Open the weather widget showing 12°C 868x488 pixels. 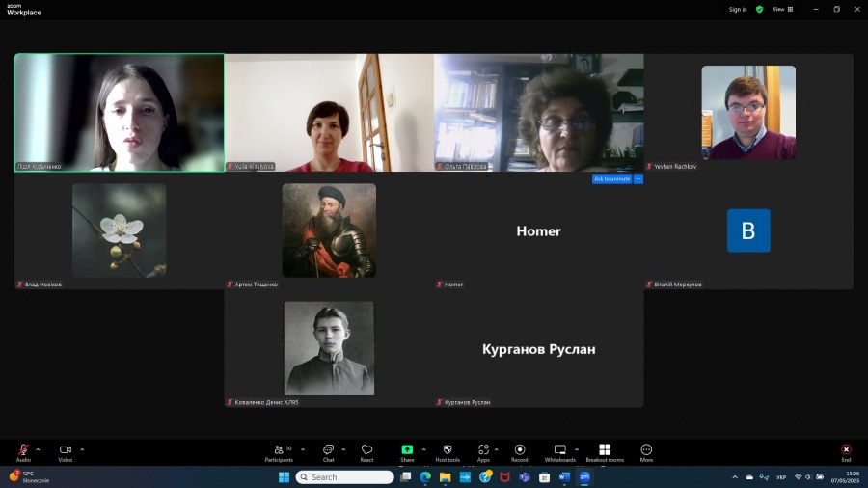pyautogui.click(x=29, y=477)
